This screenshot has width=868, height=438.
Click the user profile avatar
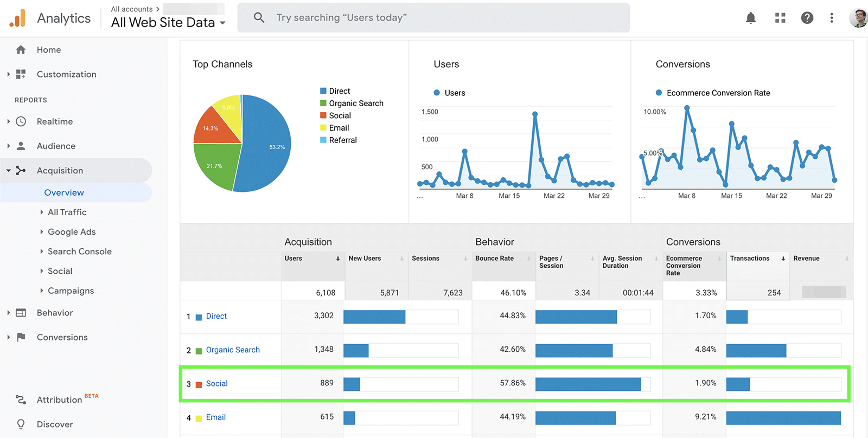[x=858, y=18]
